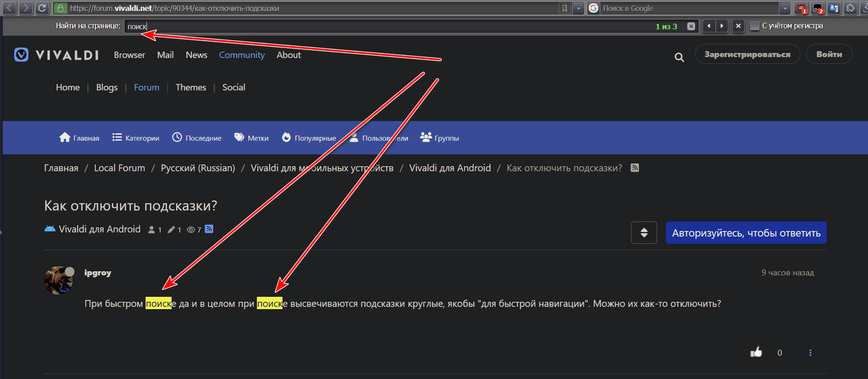Jump to previous search match
The image size is (868, 379).
[709, 26]
